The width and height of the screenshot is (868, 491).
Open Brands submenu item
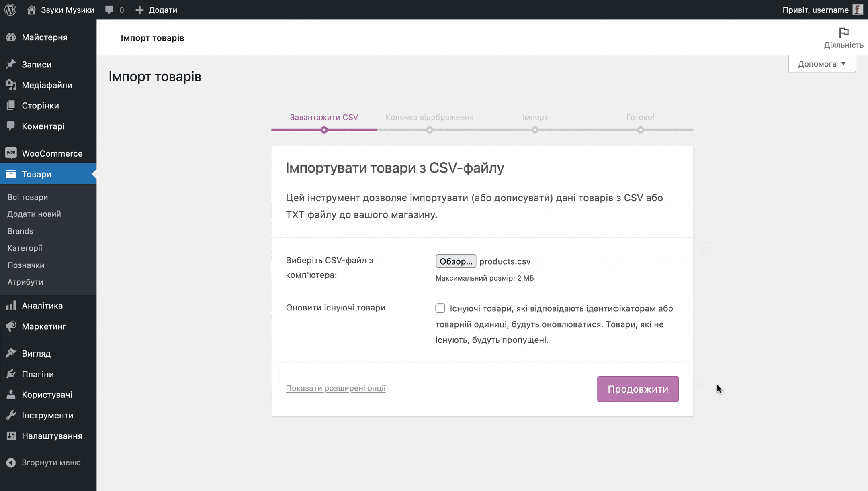[x=20, y=231]
